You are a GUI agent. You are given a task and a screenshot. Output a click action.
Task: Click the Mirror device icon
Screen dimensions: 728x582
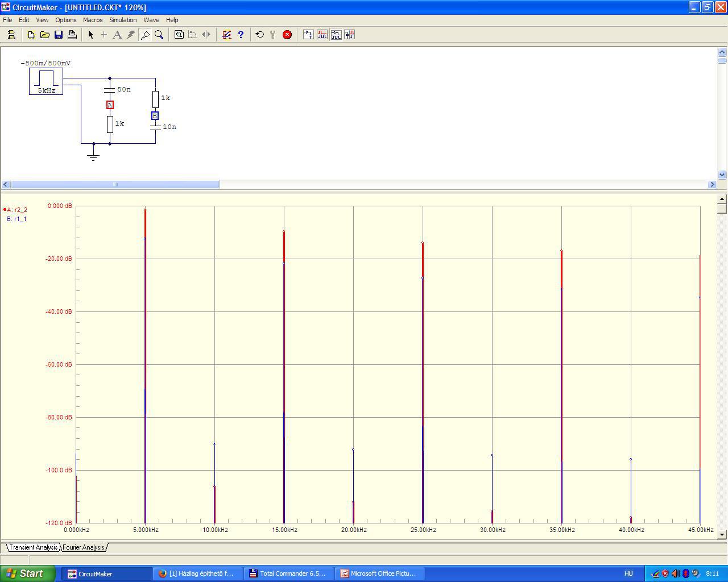click(x=206, y=35)
